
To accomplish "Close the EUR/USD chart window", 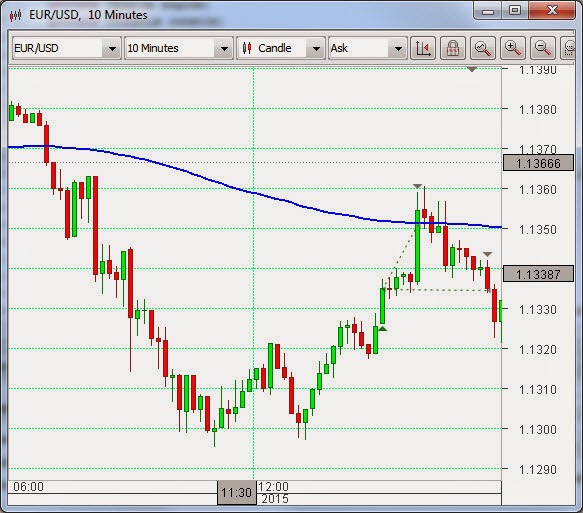I will [552, 11].
